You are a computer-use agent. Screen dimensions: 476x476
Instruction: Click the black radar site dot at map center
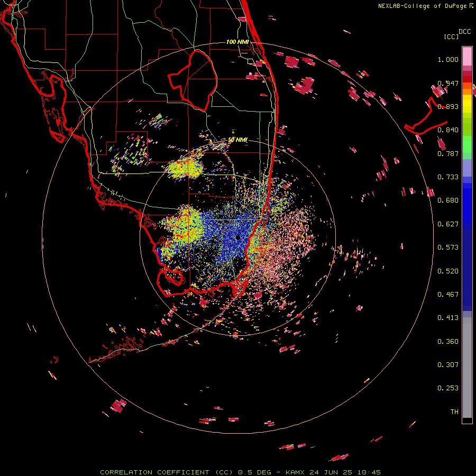[x=238, y=238]
